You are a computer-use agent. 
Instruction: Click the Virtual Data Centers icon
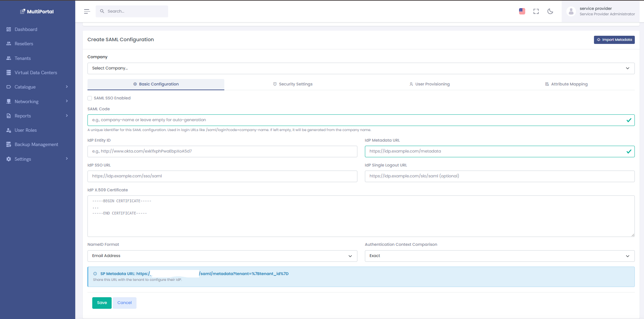tap(9, 73)
